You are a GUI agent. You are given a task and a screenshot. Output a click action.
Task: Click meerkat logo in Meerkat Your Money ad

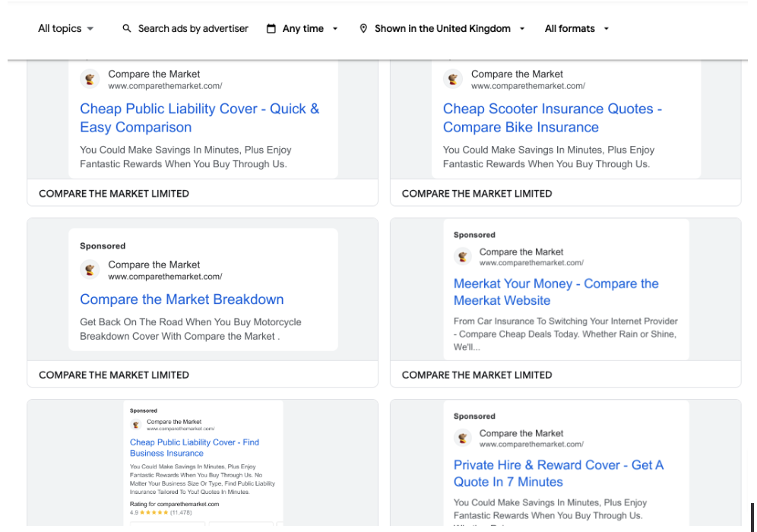click(463, 256)
